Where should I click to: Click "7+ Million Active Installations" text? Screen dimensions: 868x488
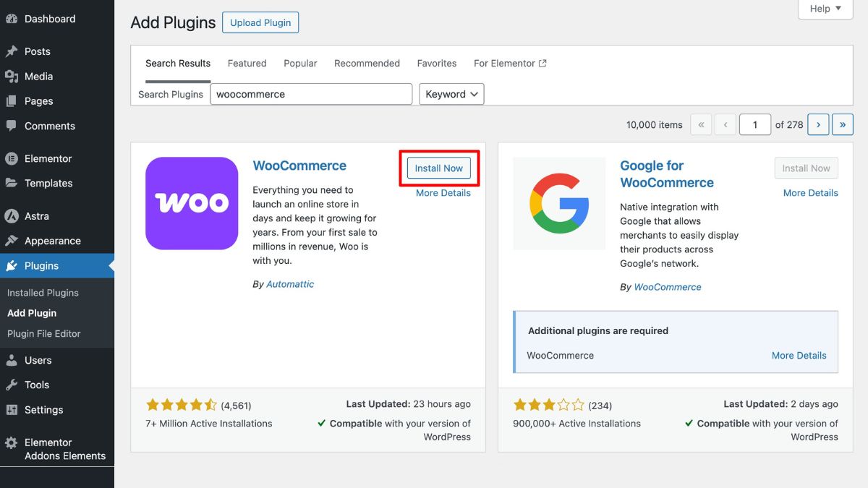[x=209, y=424]
